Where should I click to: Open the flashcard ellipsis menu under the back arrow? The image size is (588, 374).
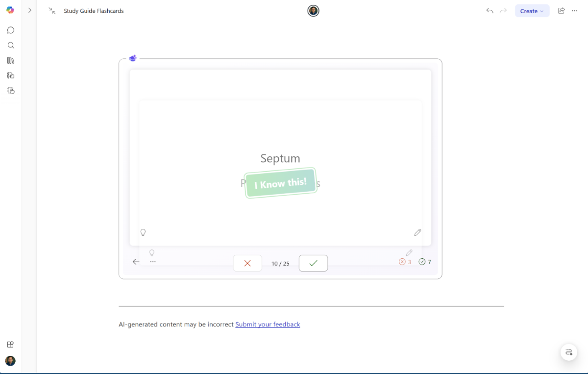tap(153, 262)
